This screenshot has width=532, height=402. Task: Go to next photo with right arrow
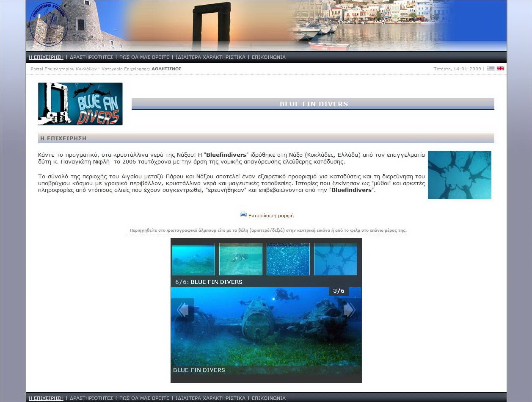[350, 310]
